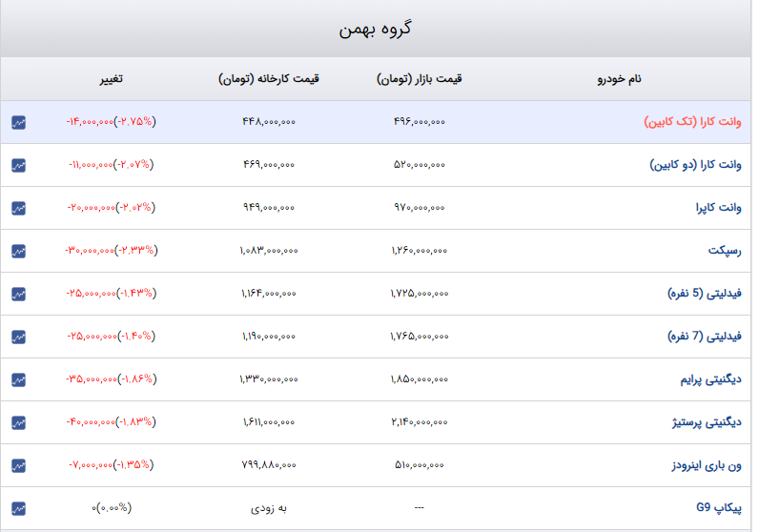759x532 pixels.
Task: Select change value -۳۰,۰۰۰,۰۰۰(-۲.۳۳%)
Action: [112, 250]
